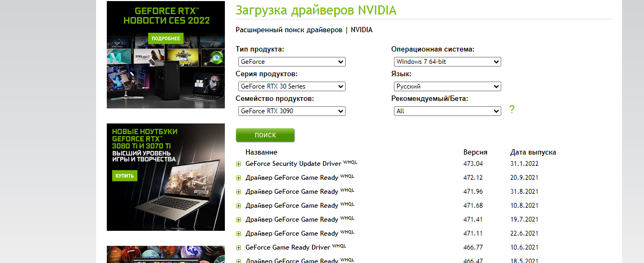
Task: Open the Серия продуктов RTX 30 Series dropdown
Action: coord(291,86)
